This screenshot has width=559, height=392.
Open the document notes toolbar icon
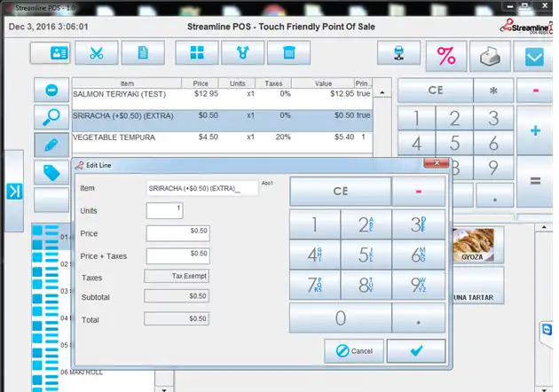pyautogui.click(x=143, y=52)
